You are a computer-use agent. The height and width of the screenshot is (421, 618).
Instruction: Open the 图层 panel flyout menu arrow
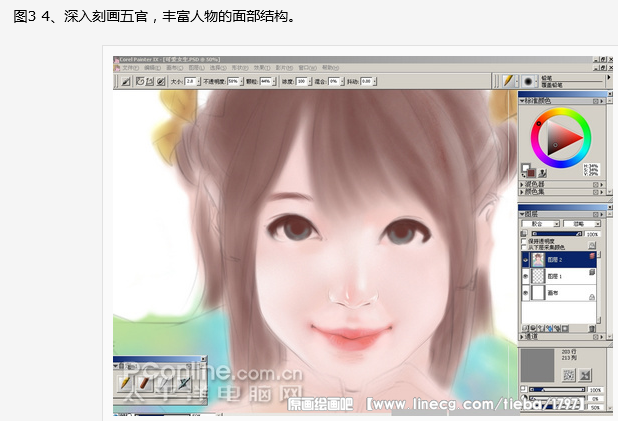click(x=602, y=214)
